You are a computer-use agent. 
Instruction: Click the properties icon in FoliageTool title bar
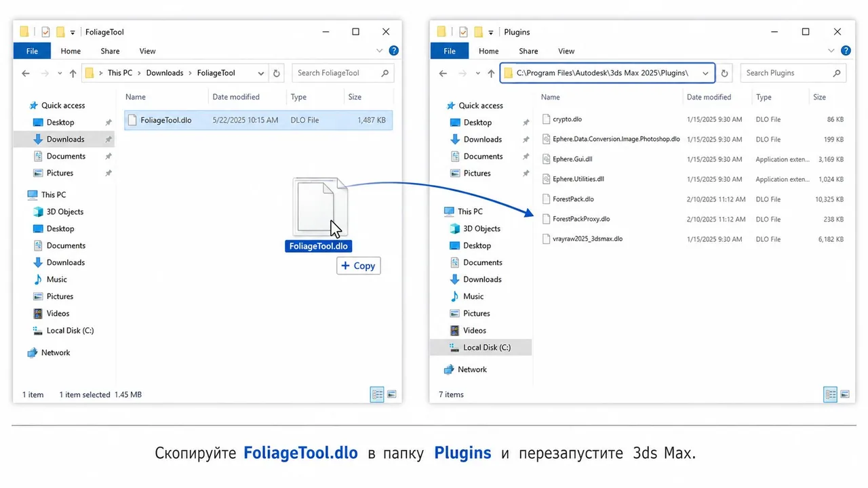[x=46, y=32]
